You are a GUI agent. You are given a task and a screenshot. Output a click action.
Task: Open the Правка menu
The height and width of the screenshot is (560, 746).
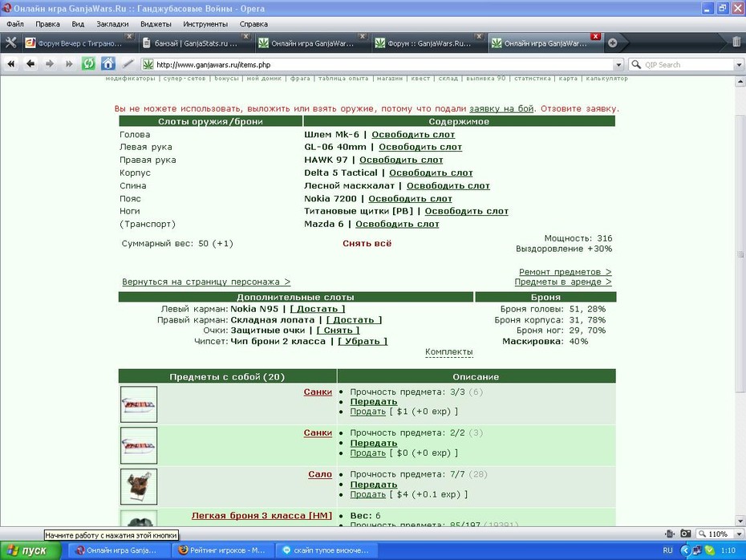coord(47,24)
